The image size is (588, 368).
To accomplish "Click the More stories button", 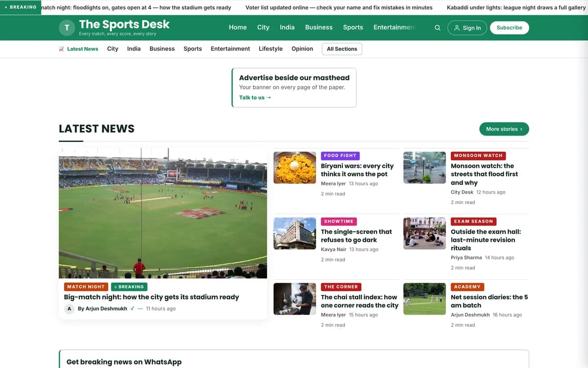I will pos(504,129).
